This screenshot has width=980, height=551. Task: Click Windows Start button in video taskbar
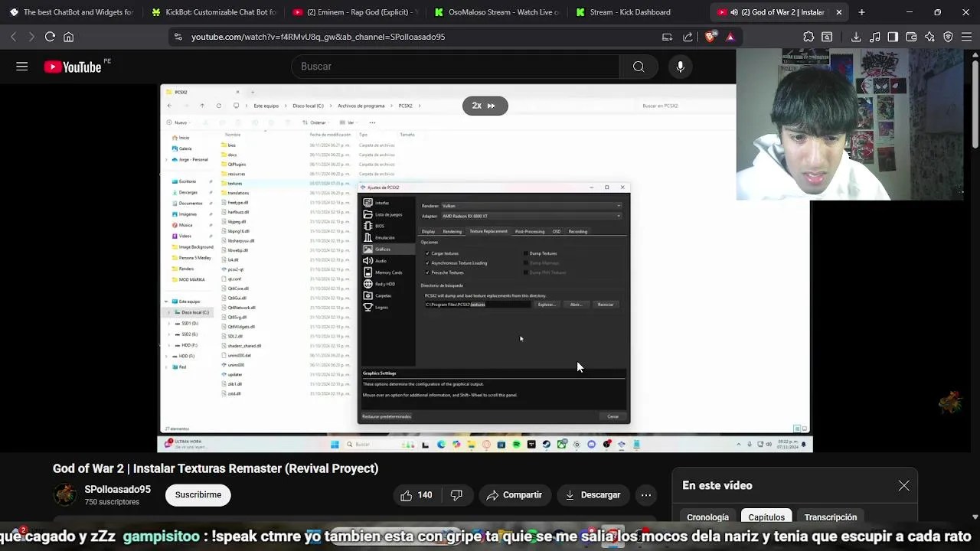pos(335,445)
